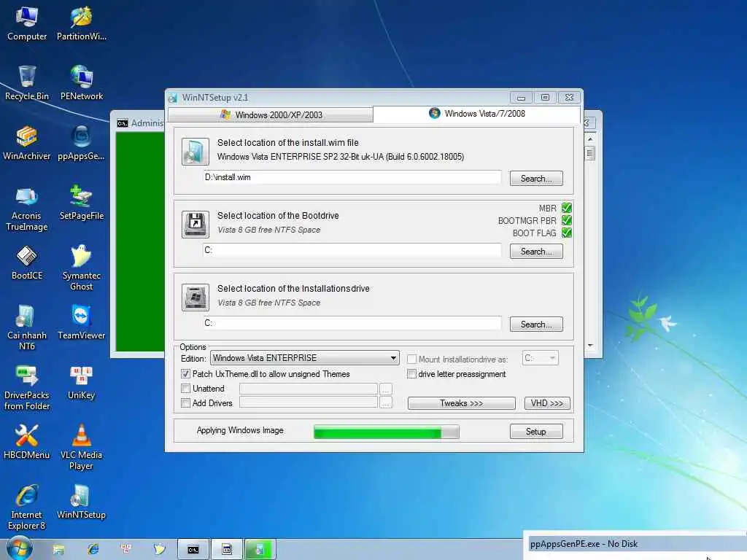Browse for drivers folder with ... button

(386, 403)
